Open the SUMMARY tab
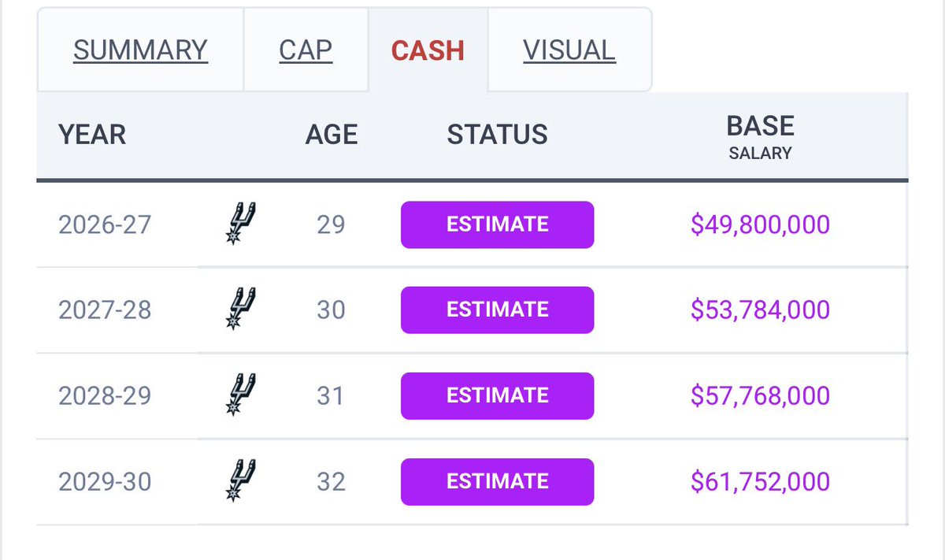 140,50
